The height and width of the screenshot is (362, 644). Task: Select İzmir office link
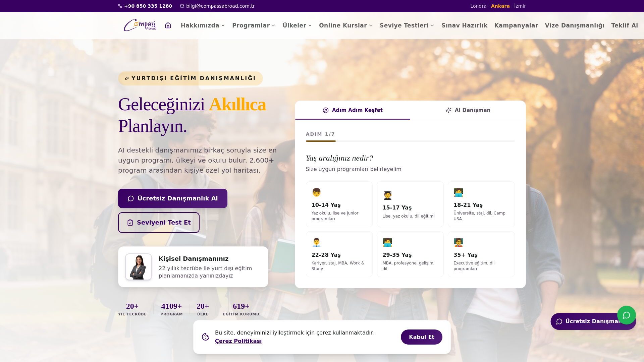pos(520,6)
